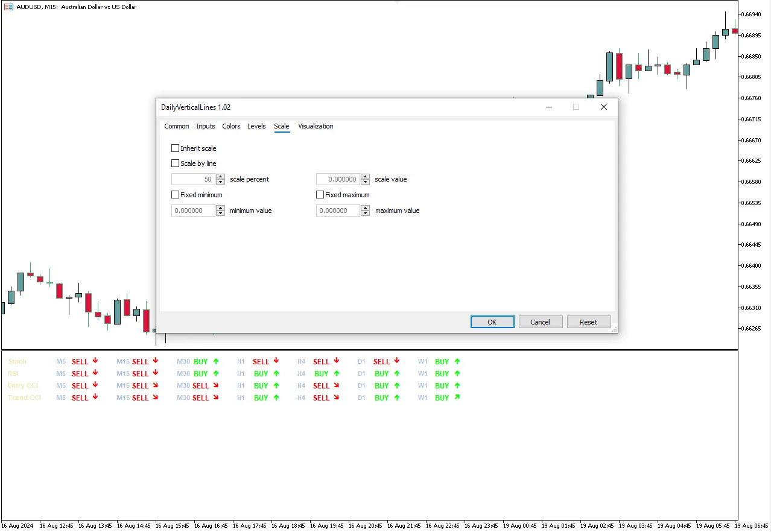
Task: Click into the scale percent field
Action: 193,179
